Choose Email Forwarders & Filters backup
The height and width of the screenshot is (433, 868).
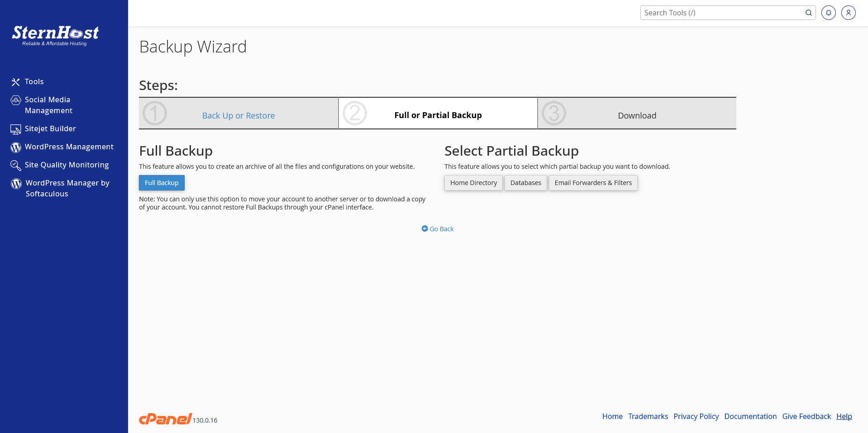pyautogui.click(x=593, y=183)
